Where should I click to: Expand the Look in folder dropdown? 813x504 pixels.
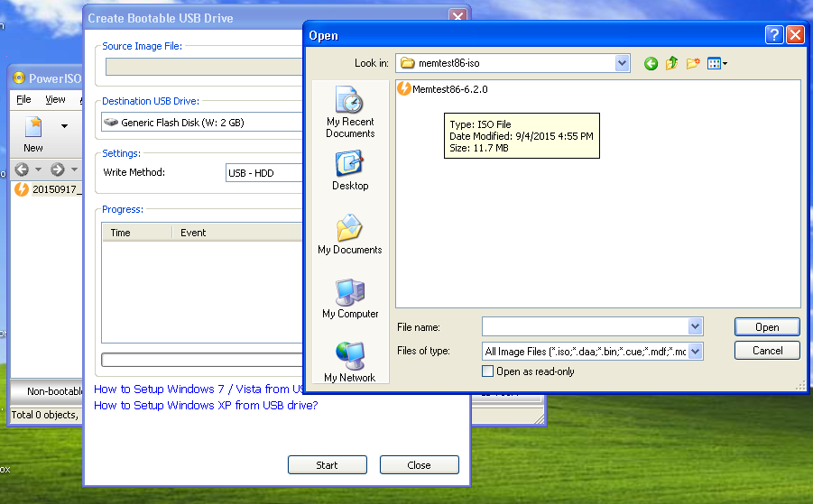pyautogui.click(x=622, y=63)
